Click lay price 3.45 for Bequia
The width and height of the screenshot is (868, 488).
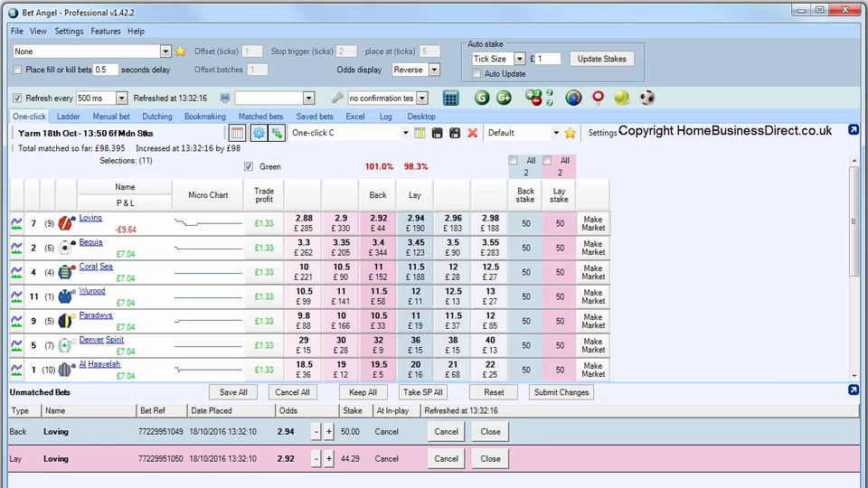tap(415, 248)
